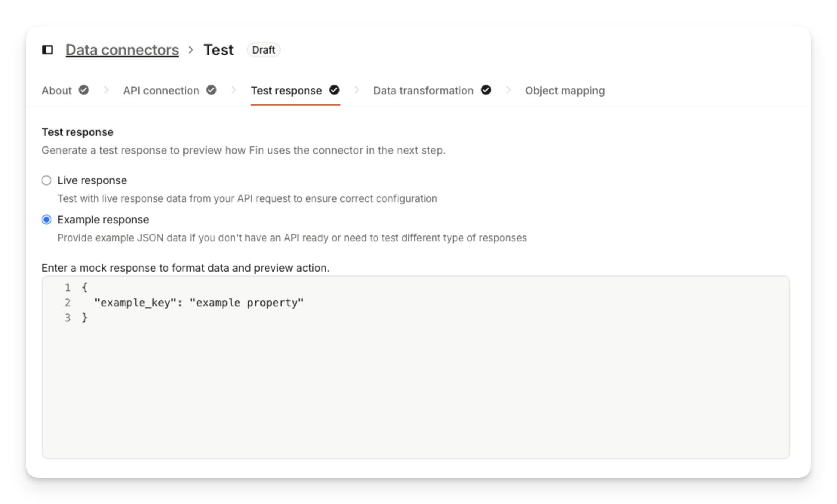Click chevron after Test response step

[357, 90]
